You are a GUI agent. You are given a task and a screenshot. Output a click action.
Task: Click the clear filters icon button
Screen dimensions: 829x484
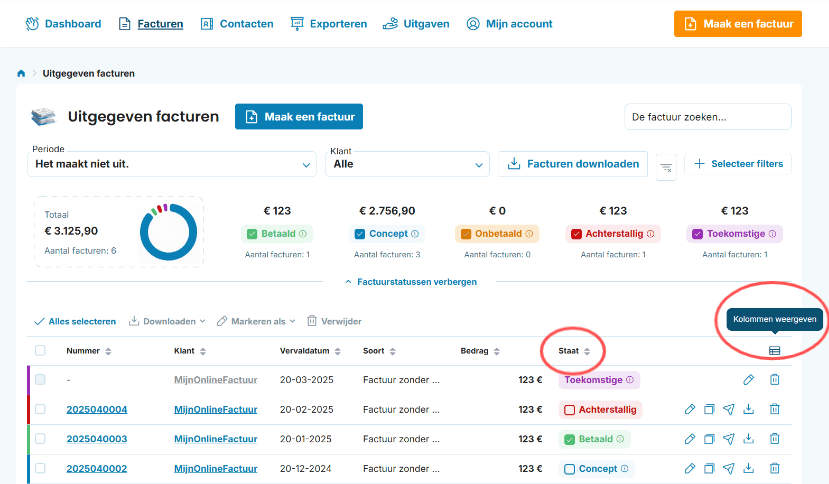[666, 168]
